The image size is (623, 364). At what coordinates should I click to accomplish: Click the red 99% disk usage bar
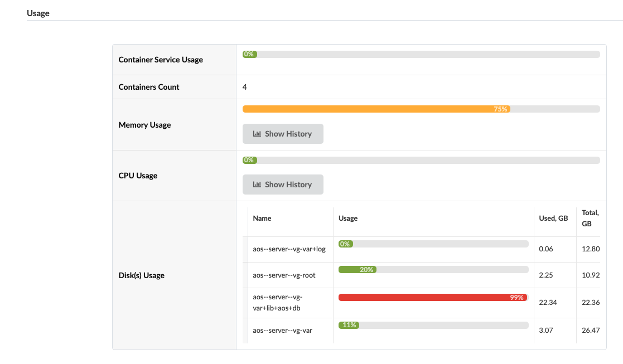coord(432,298)
